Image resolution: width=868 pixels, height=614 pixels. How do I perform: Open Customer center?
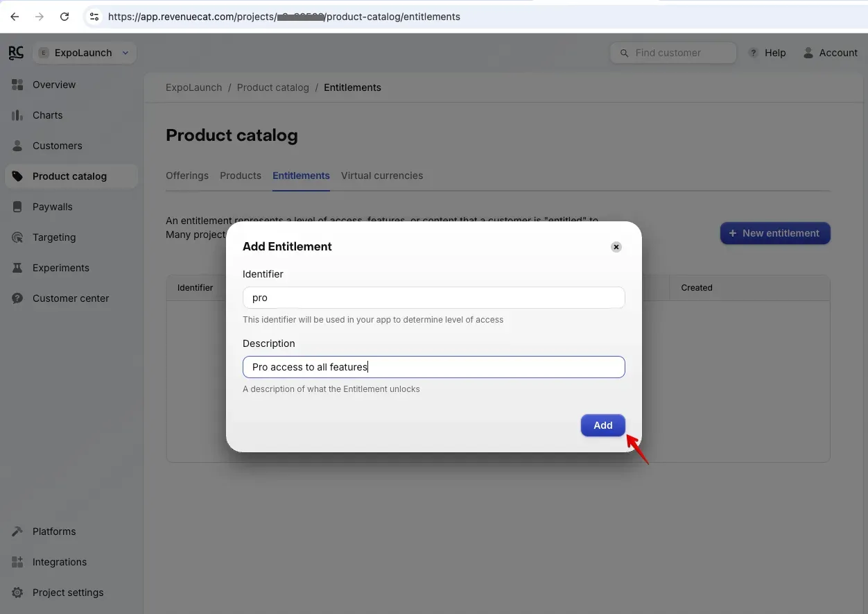(x=71, y=298)
